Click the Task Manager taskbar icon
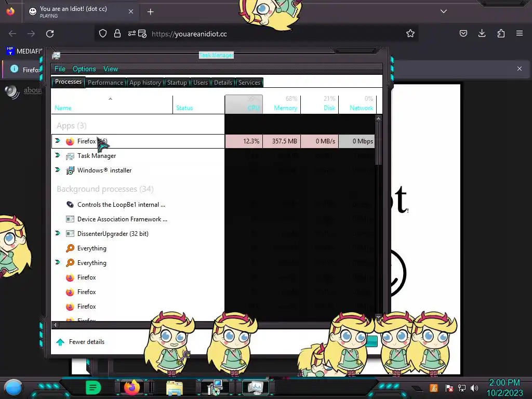This screenshot has height=399, width=532. [x=256, y=388]
